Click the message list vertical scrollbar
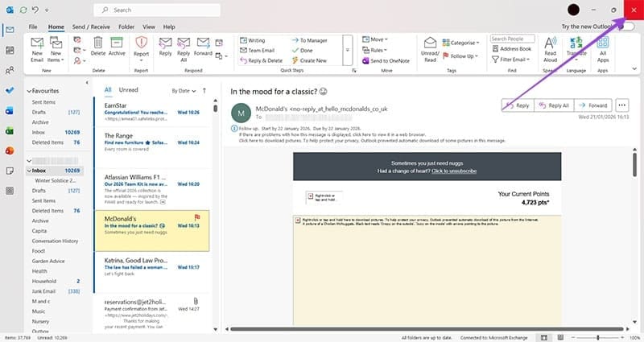644x342 pixels. [x=216, y=201]
